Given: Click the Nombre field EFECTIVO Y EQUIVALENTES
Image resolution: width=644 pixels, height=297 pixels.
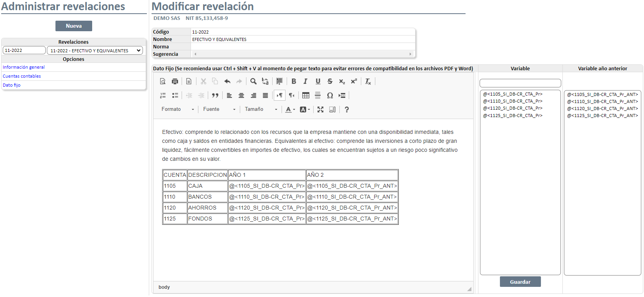Looking at the screenshot, I should (x=303, y=39).
